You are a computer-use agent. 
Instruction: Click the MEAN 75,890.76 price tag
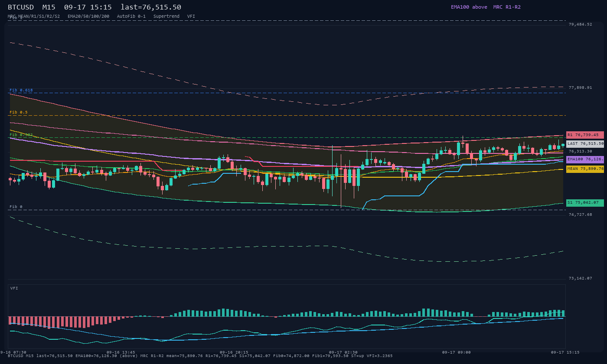pos(585,169)
